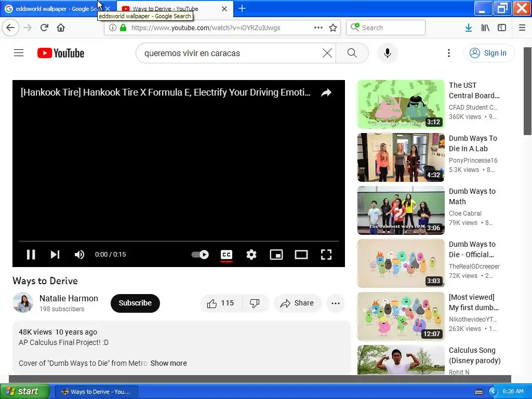Open the browser home page
Screen dimensions: 532x399
[x=61, y=28]
